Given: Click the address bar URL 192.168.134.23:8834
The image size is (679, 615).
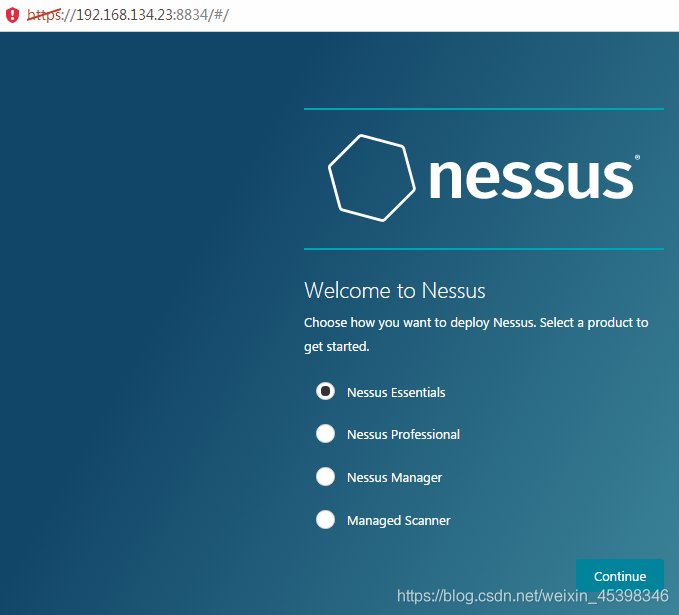Looking at the screenshot, I should [x=128, y=15].
